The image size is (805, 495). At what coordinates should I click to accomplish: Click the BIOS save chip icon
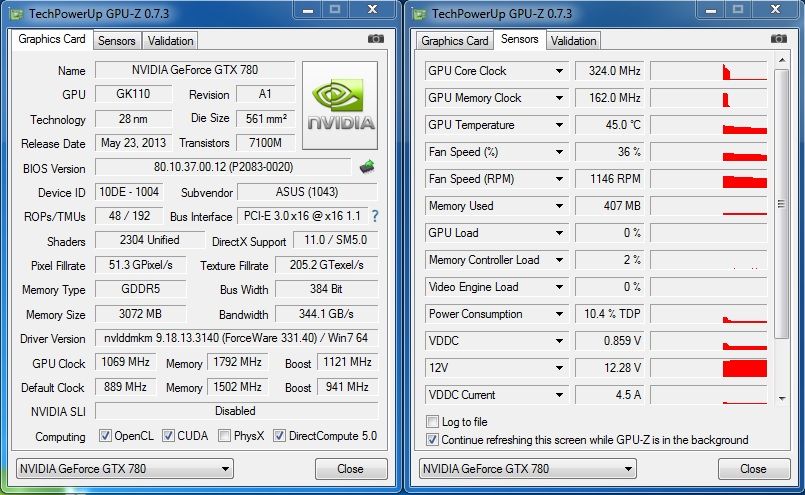[367, 167]
